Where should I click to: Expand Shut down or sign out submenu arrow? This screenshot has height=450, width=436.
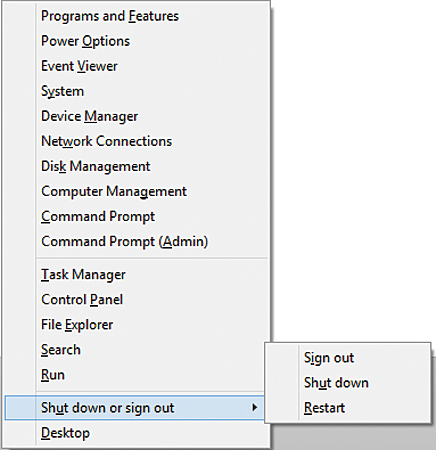pyautogui.click(x=255, y=407)
